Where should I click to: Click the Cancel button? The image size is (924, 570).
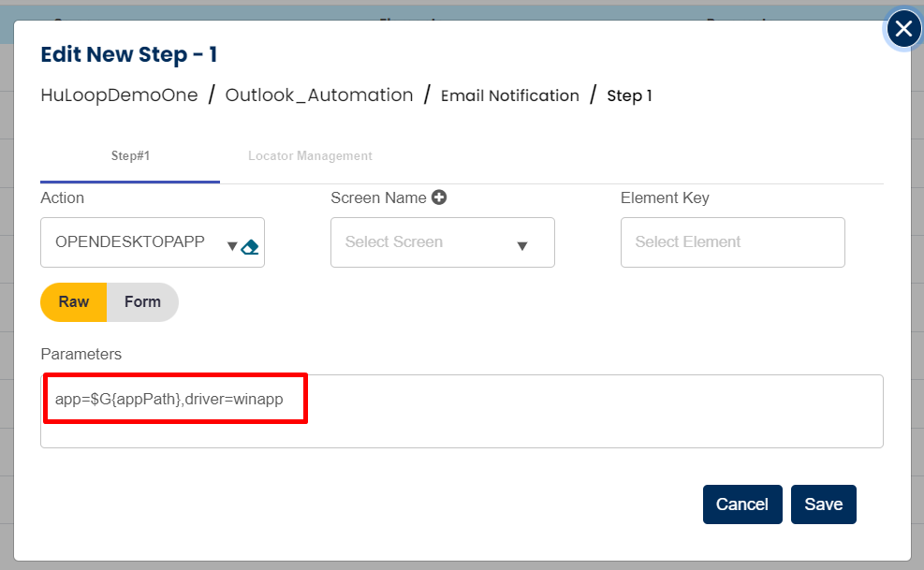(x=741, y=504)
